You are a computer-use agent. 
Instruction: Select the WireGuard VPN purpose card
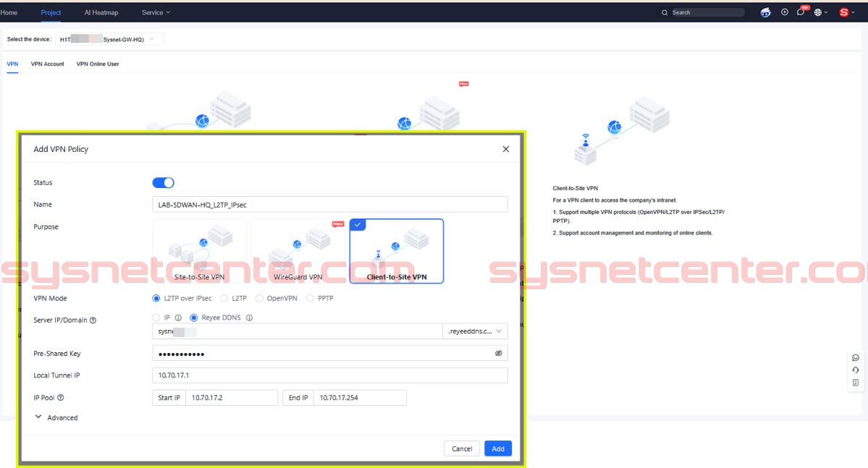click(298, 250)
